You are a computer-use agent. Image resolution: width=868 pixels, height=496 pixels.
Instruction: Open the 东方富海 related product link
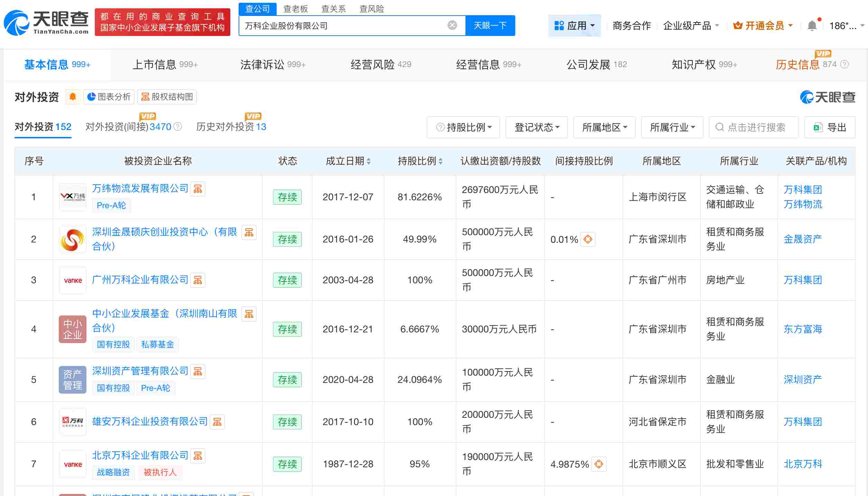802,329
